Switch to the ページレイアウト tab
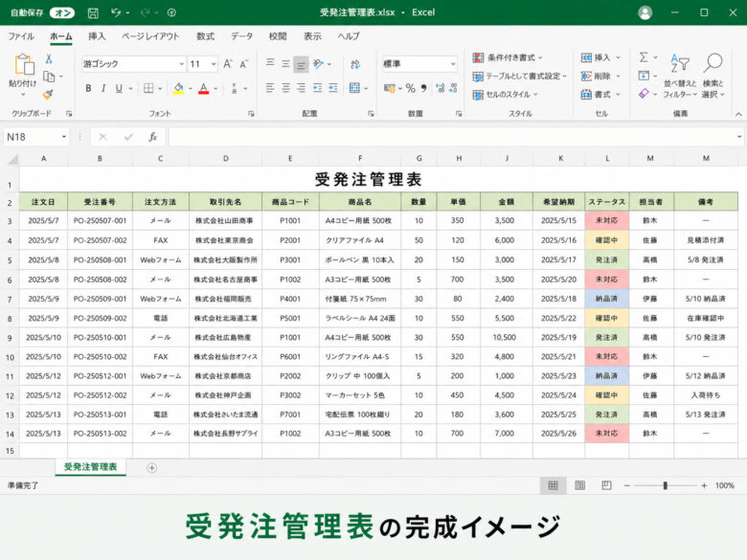Viewport: 747px width, 560px height. [x=150, y=36]
